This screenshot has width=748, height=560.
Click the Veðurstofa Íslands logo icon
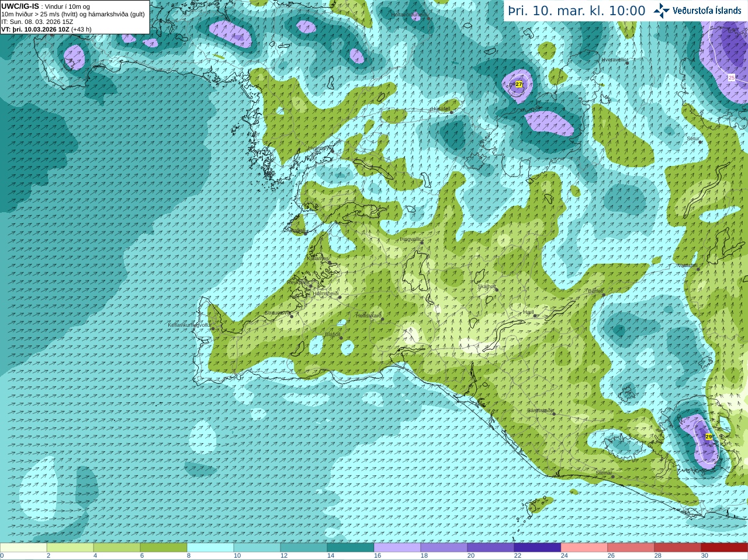[662, 11]
